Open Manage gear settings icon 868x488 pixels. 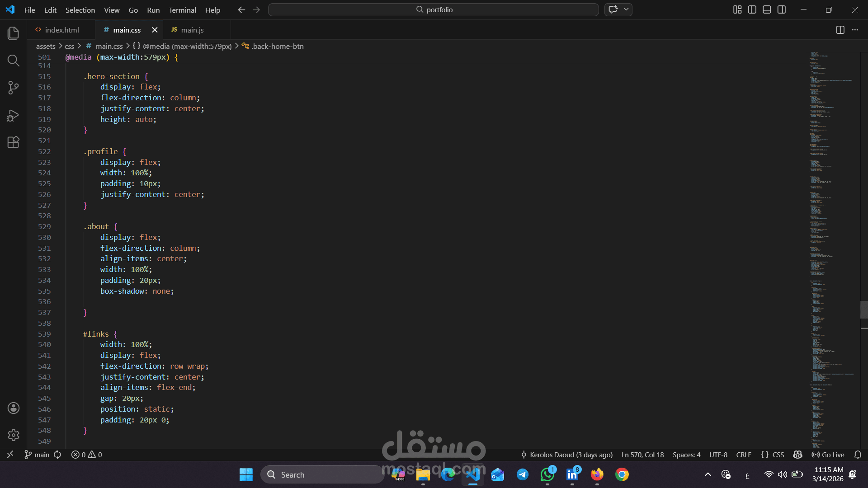[x=14, y=435]
